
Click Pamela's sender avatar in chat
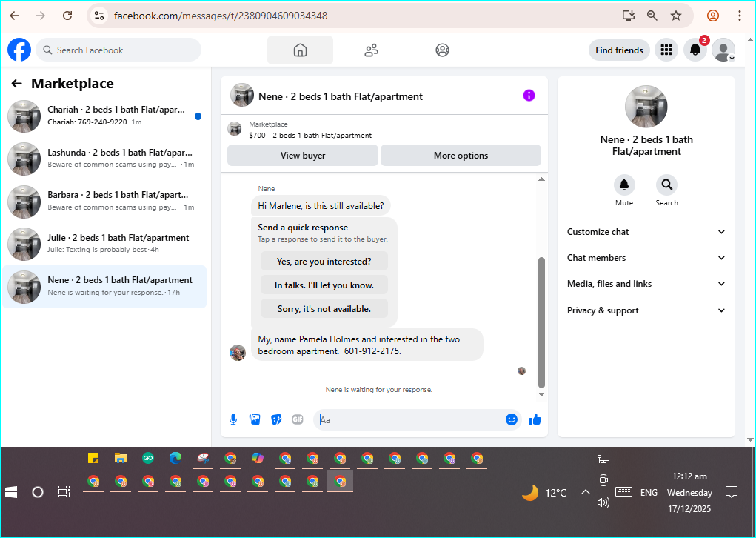pos(237,353)
